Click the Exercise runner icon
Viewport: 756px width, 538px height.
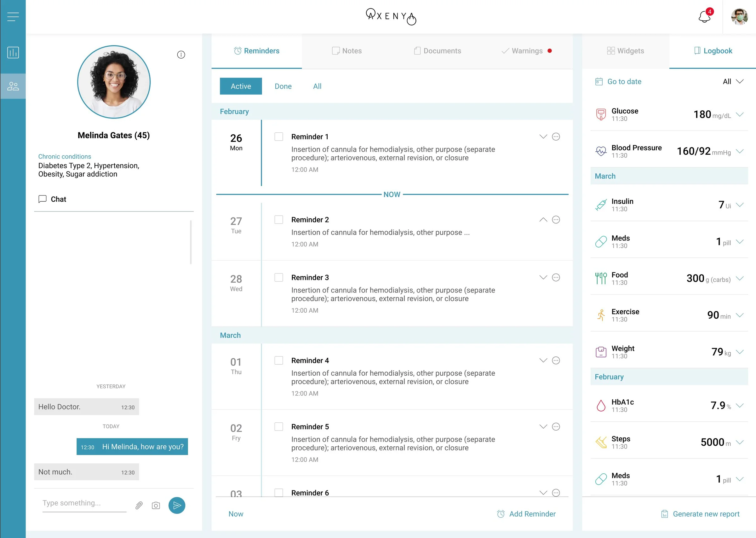click(x=601, y=315)
